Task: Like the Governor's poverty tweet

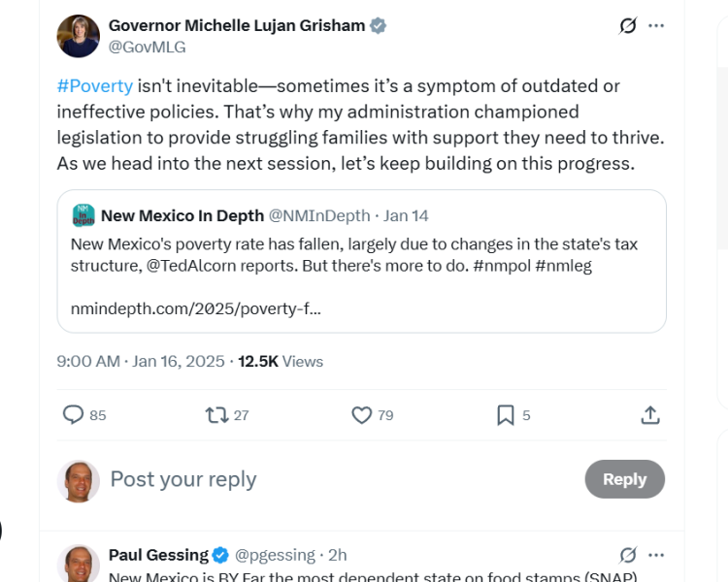Action: (x=362, y=415)
